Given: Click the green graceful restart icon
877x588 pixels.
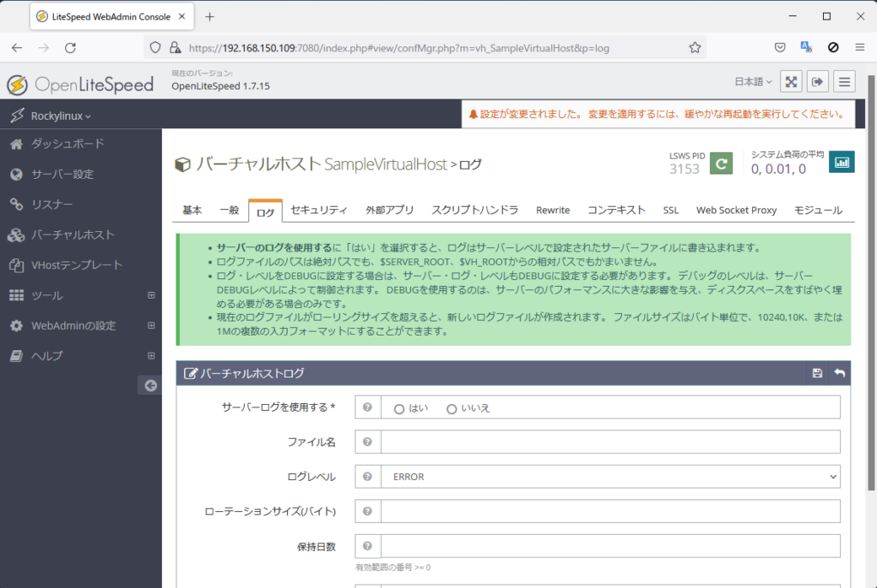Looking at the screenshot, I should click(x=721, y=163).
